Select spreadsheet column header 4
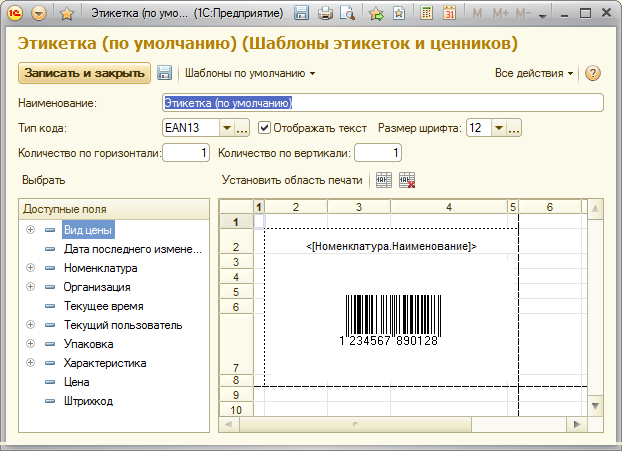The width and height of the screenshot is (622, 451). click(449, 207)
